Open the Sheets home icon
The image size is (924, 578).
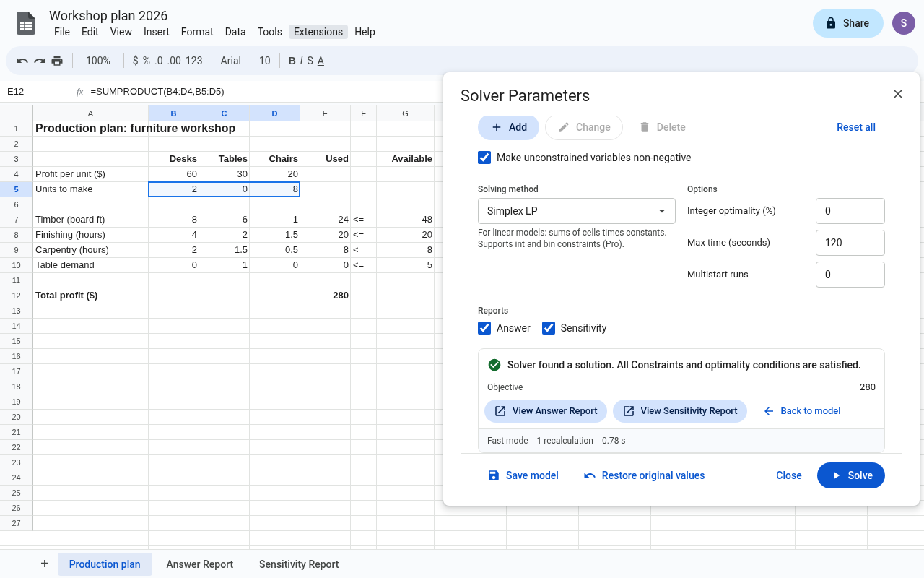click(x=26, y=23)
